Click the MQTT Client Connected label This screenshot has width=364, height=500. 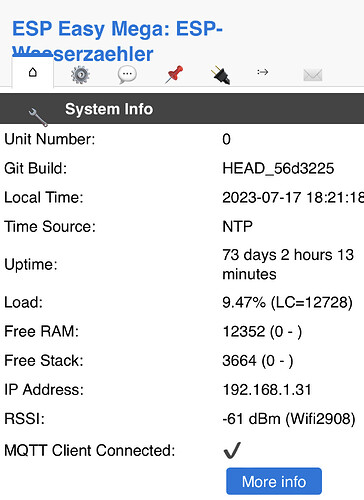tap(90, 451)
